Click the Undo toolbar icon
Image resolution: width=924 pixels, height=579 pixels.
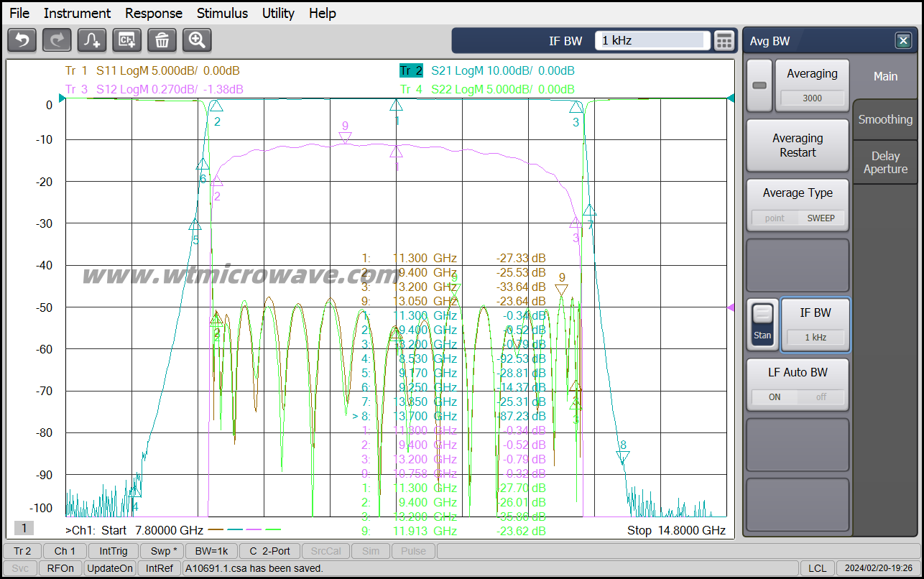(x=22, y=40)
